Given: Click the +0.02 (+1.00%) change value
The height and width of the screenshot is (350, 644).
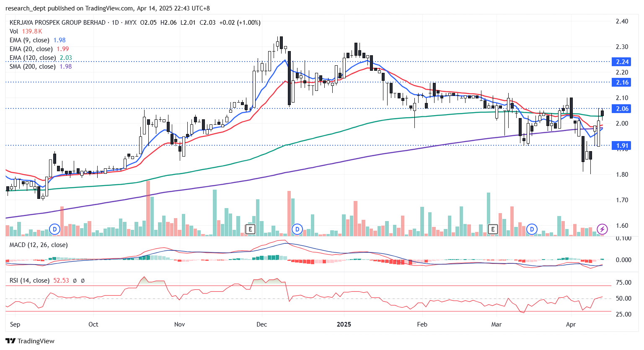Looking at the screenshot, I should click(240, 22).
